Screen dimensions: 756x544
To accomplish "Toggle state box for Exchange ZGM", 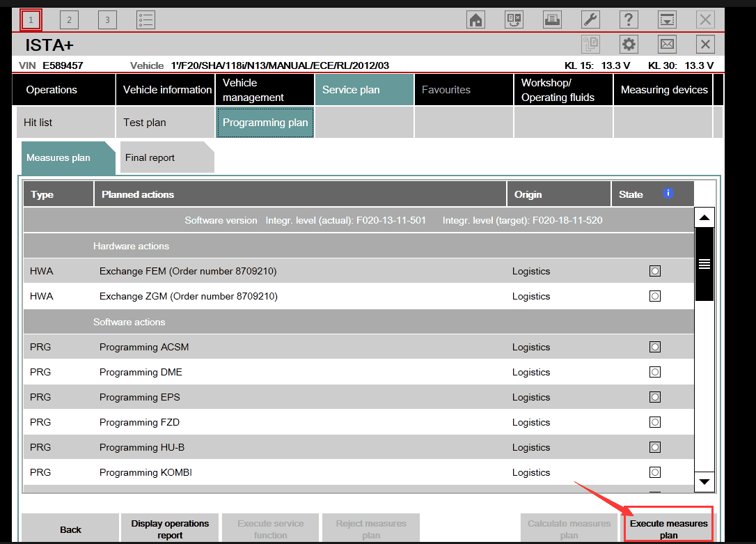I will pyautogui.click(x=655, y=296).
